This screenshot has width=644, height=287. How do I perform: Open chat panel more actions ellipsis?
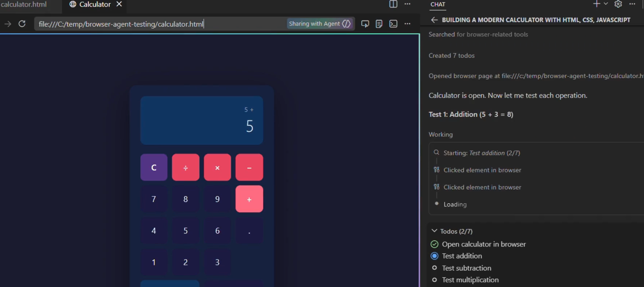tap(632, 4)
